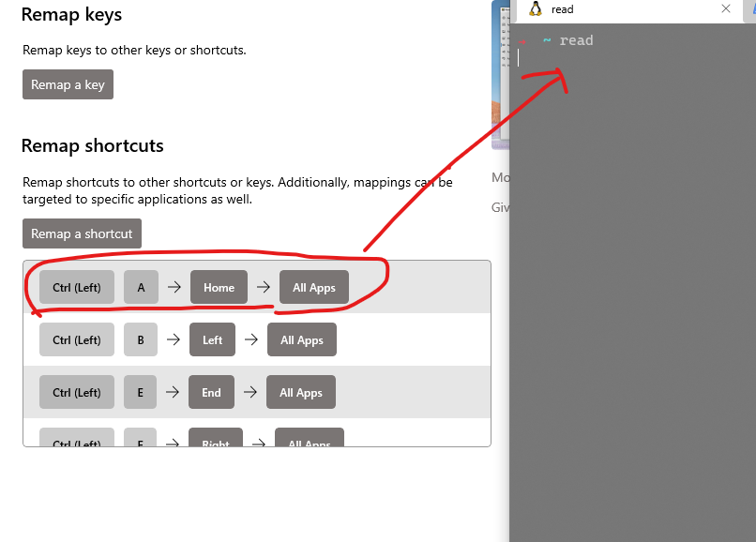Click All Apps in the Left row
Viewport: 756px width, 542px height.
(x=302, y=340)
